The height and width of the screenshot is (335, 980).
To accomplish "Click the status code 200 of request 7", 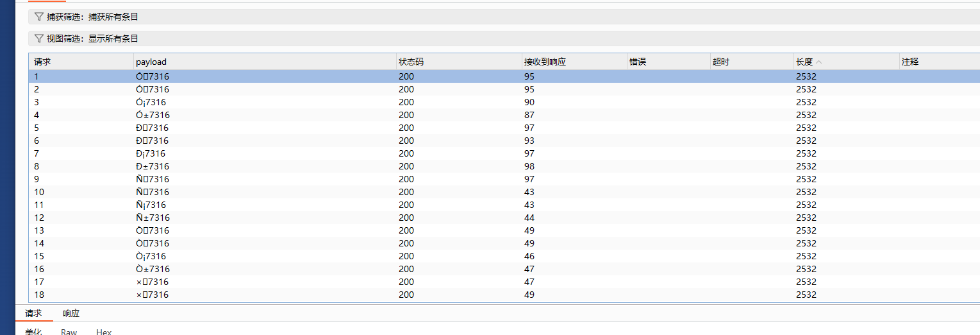I will 406,153.
